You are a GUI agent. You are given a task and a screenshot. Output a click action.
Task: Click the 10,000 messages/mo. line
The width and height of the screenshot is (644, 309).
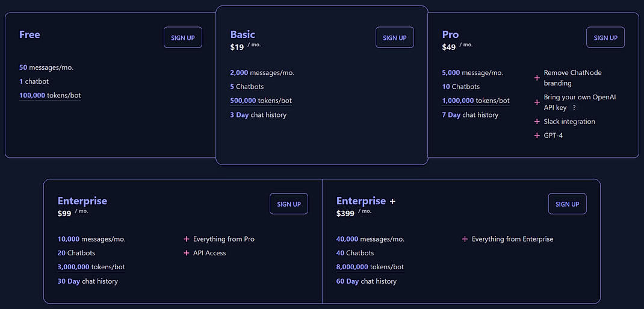[x=91, y=239]
